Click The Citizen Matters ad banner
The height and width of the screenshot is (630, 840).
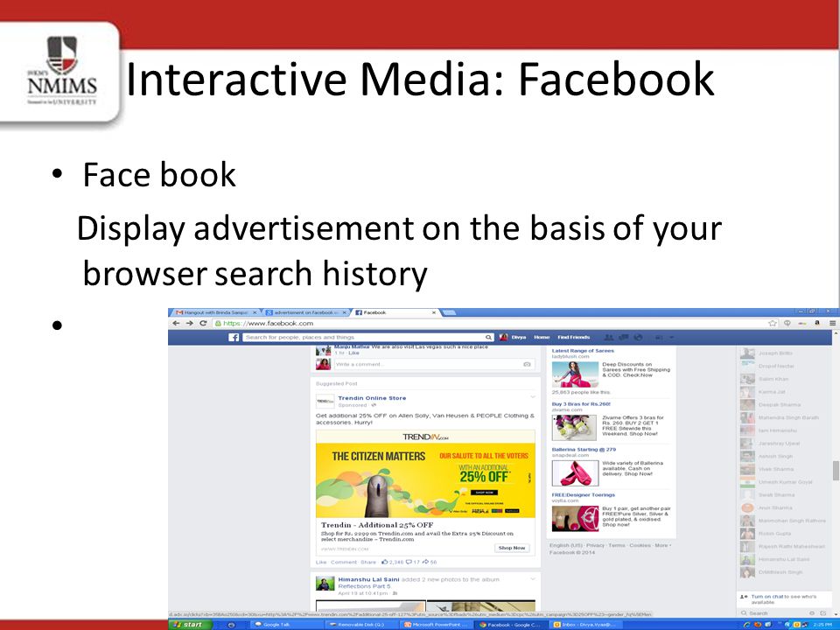click(425, 481)
